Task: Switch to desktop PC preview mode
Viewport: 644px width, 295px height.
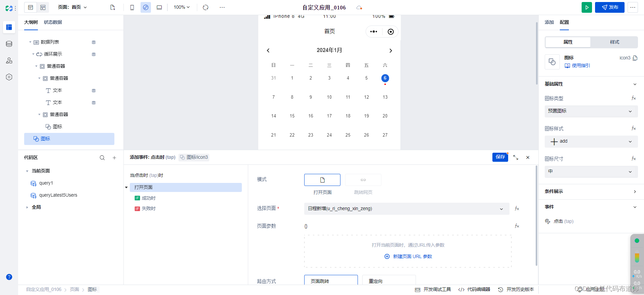Action: coord(159,7)
